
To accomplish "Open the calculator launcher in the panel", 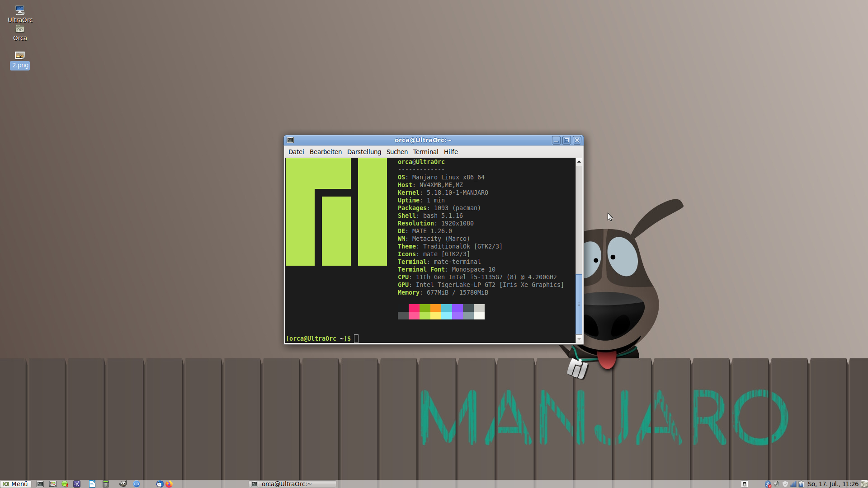I will click(106, 484).
